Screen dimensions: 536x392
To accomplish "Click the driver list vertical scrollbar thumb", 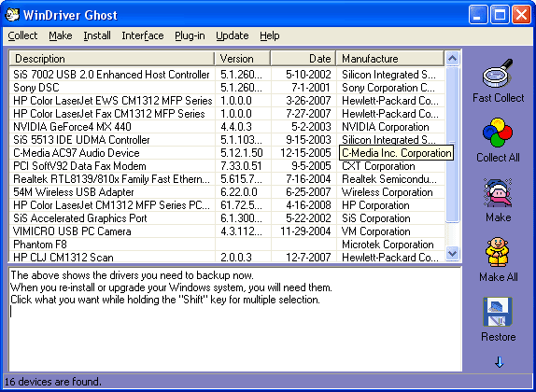I will point(453,145).
